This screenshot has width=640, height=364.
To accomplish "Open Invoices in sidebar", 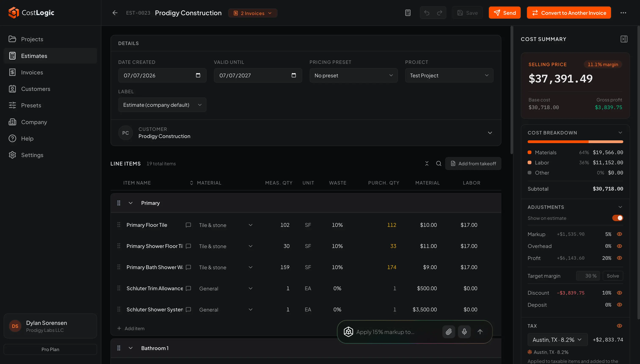I will point(50,72).
